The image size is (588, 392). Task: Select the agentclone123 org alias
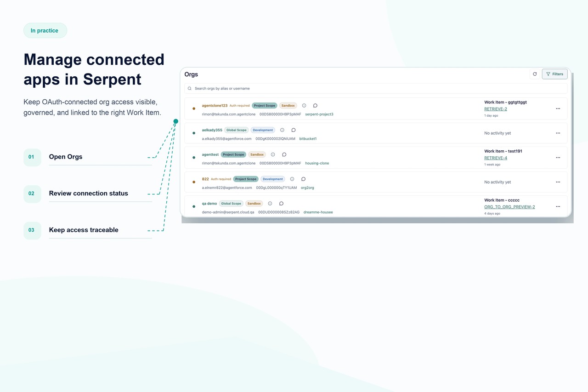pos(215,106)
